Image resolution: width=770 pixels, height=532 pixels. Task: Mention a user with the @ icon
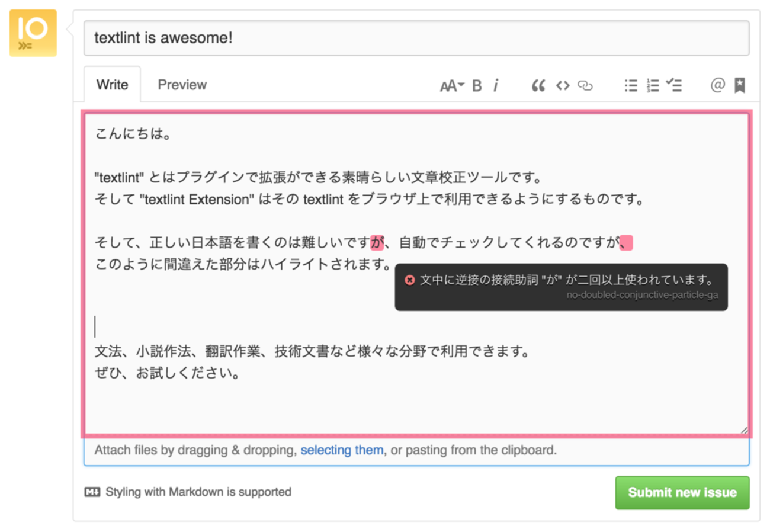pyautogui.click(x=718, y=86)
